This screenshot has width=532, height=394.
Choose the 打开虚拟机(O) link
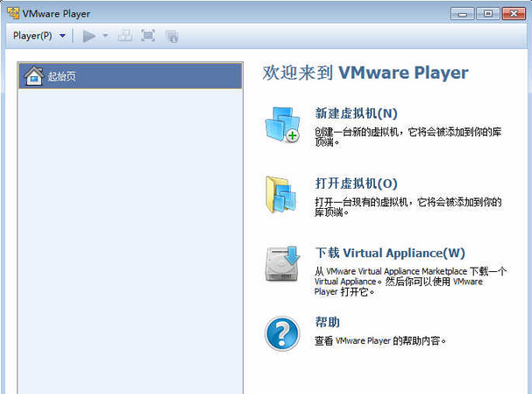click(356, 183)
